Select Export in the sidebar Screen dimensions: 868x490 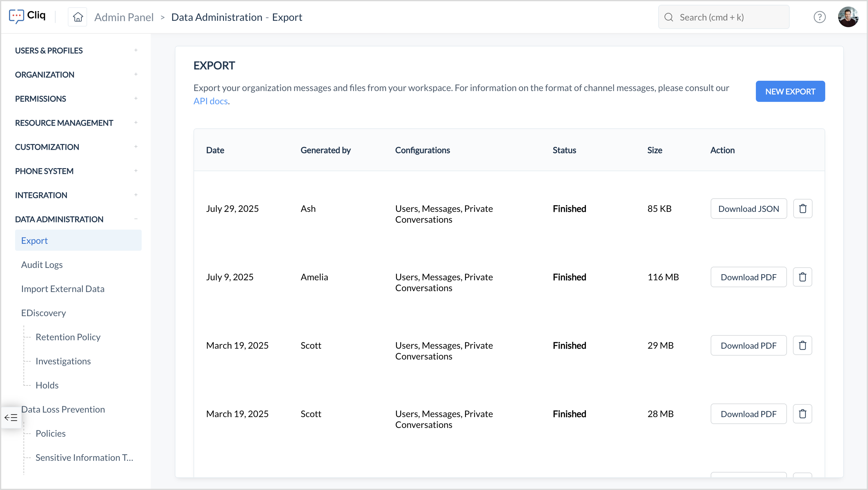(78, 240)
